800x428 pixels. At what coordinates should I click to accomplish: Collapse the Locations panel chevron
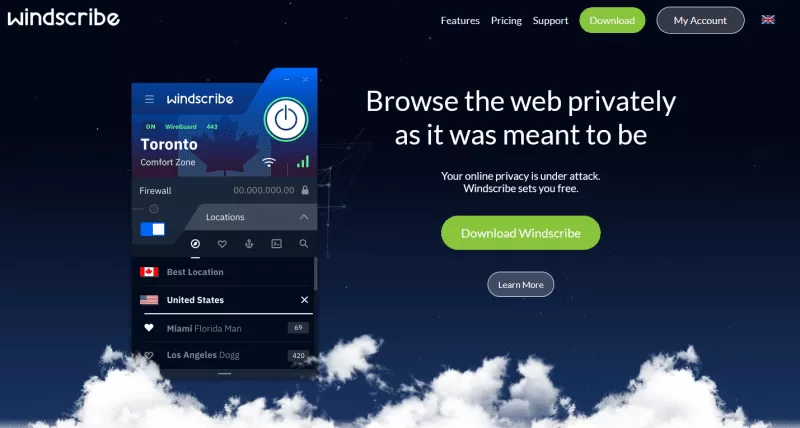click(x=304, y=217)
